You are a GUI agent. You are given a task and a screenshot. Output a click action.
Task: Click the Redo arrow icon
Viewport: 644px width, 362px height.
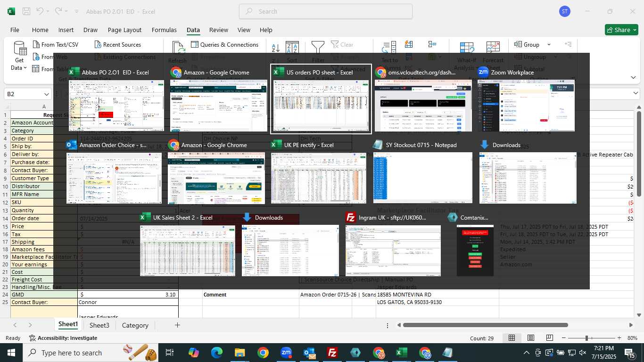pos(58,11)
